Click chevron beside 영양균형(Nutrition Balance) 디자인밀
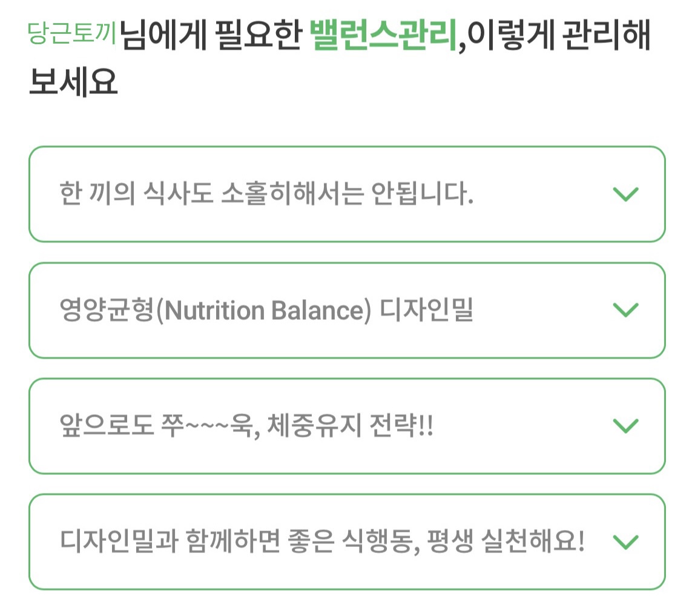The height and width of the screenshot is (616, 692). point(626,310)
